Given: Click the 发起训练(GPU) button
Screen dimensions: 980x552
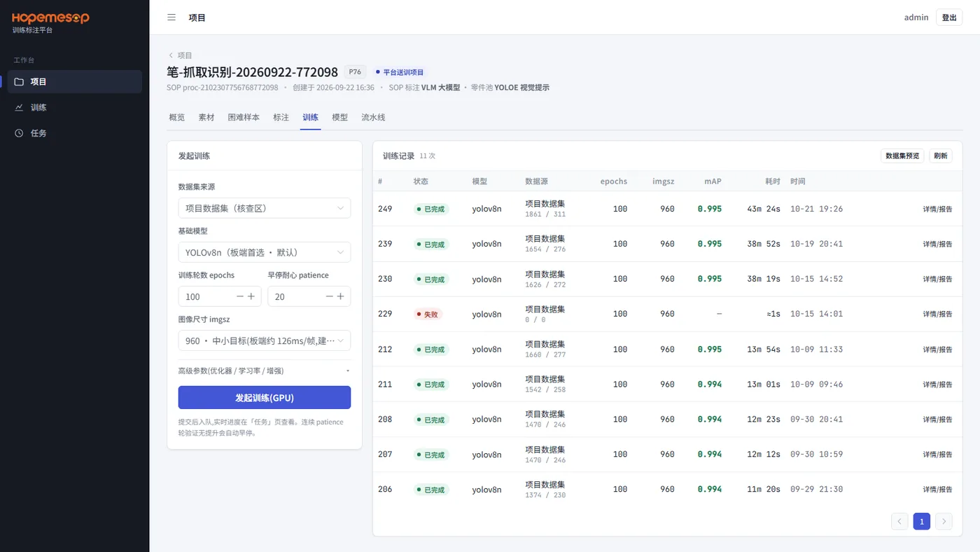Looking at the screenshot, I should 265,397.
